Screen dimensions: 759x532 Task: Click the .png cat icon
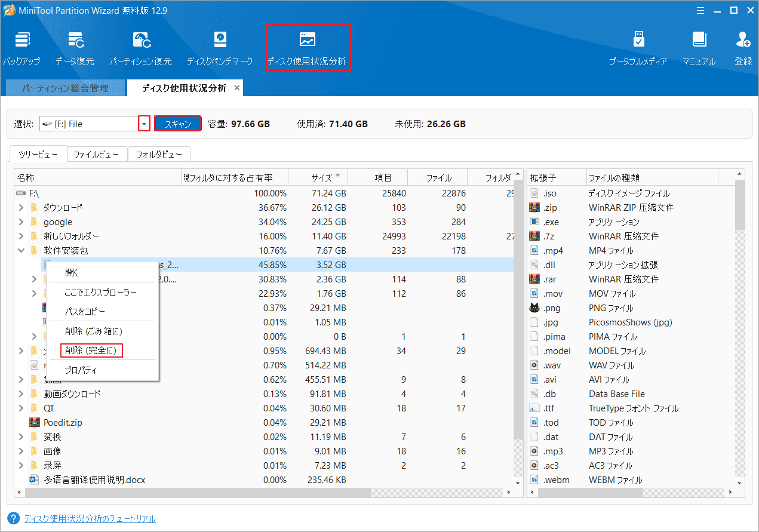pos(534,308)
